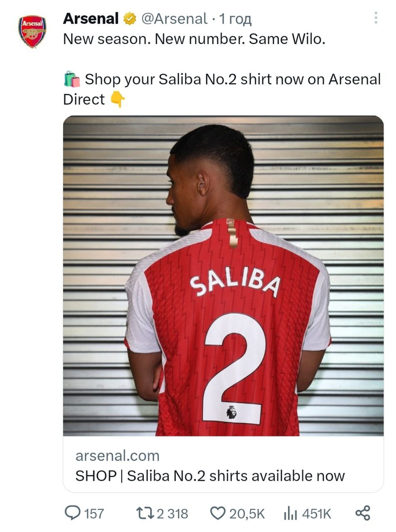
Task: Click the 2 318 reposts count
Action: click(172, 514)
